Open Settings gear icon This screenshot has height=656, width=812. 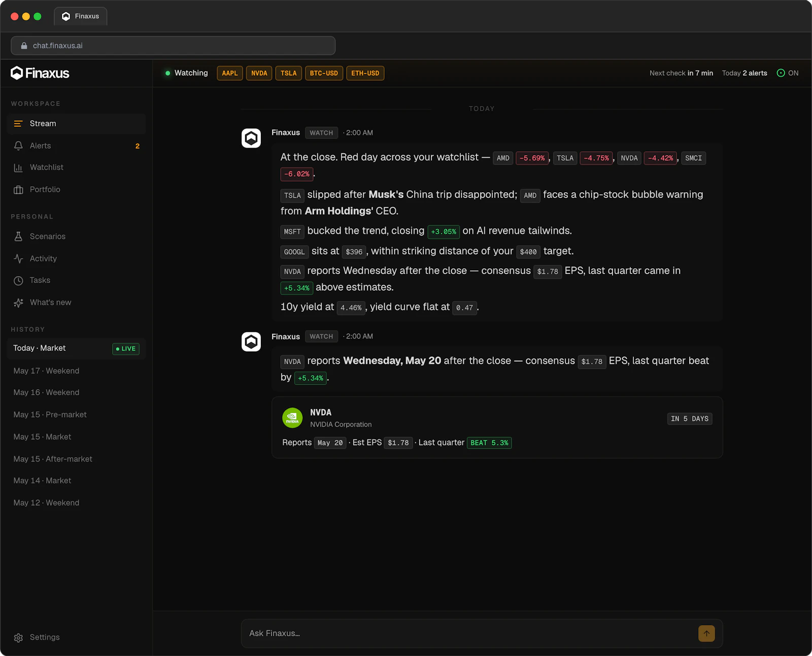[x=18, y=638]
